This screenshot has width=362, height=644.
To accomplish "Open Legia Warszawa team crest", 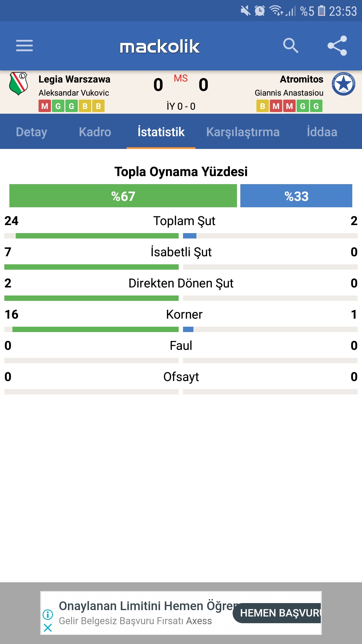I will click(x=18, y=84).
